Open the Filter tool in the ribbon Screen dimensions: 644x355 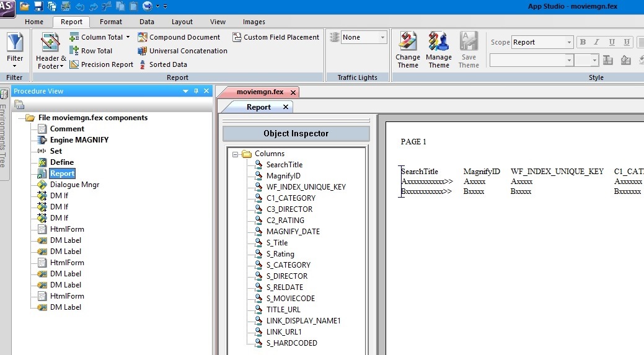pyautogui.click(x=14, y=49)
